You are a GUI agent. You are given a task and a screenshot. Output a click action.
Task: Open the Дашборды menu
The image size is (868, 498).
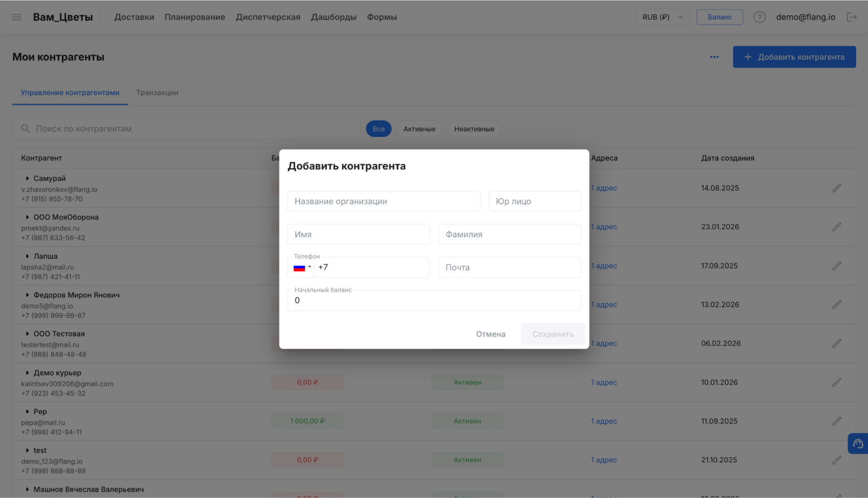coord(333,17)
